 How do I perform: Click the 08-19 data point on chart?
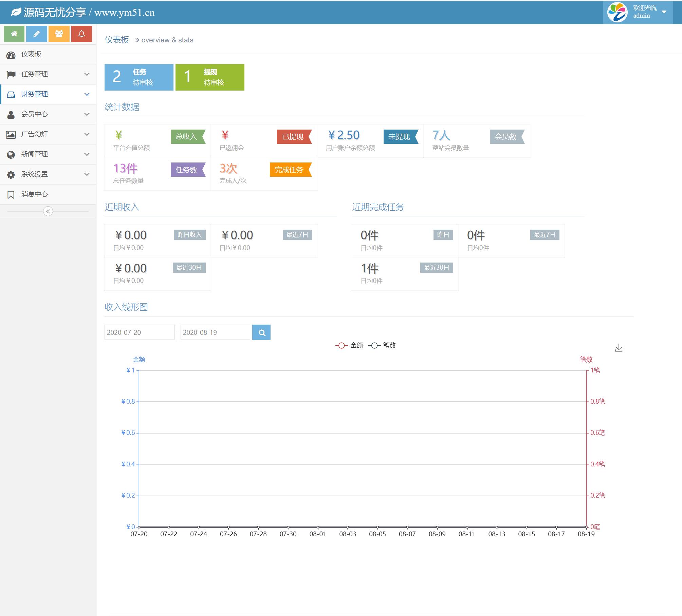(x=586, y=527)
